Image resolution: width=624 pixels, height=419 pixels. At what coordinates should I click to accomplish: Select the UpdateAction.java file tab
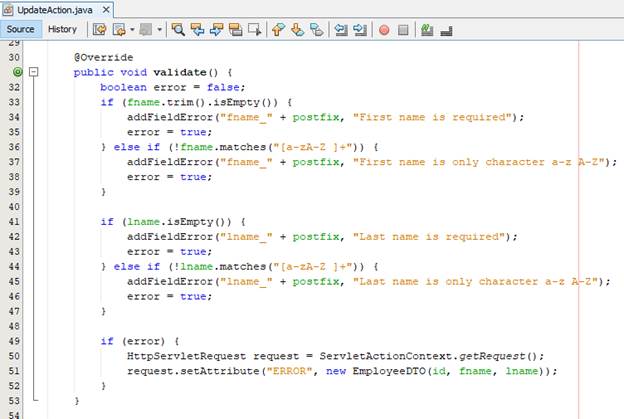[55, 10]
